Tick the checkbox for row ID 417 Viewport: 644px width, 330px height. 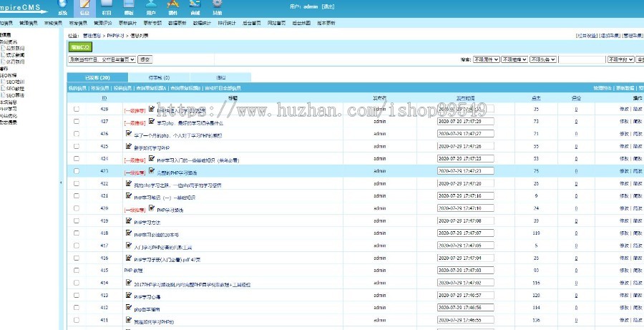(x=77, y=246)
